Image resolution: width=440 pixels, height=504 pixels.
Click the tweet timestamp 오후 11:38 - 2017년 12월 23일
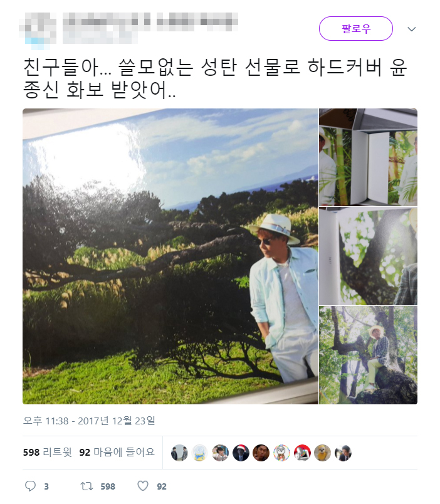pos(89,421)
